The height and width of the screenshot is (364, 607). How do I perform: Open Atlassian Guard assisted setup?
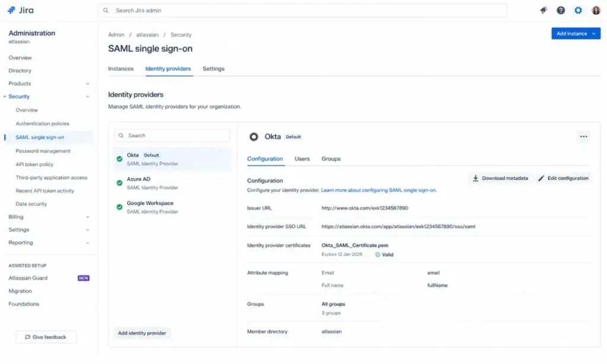click(x=28, y=278)
